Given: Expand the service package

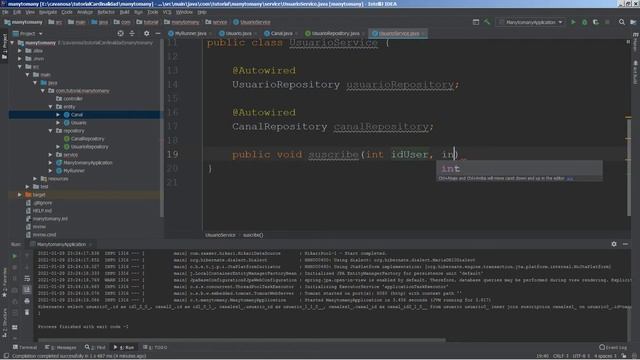Looking at the screenshot, I should coord(51,155).
